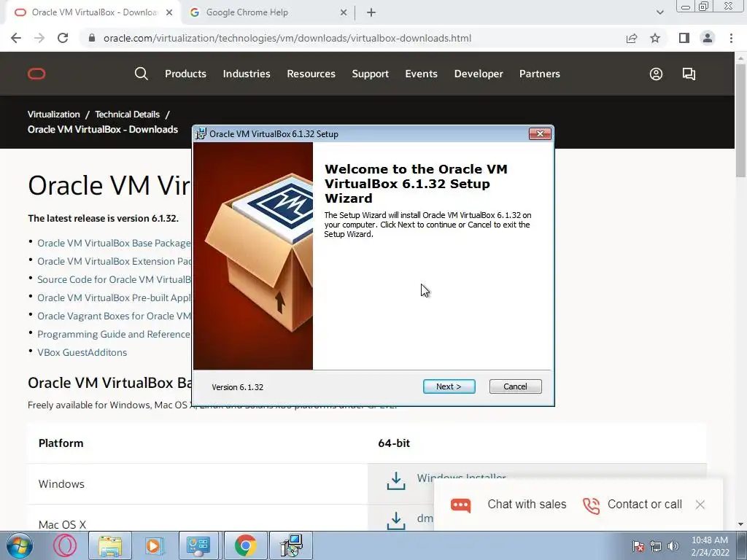Open the Developer menu
The width and height of the screenshot is (747, 560).
479,74
